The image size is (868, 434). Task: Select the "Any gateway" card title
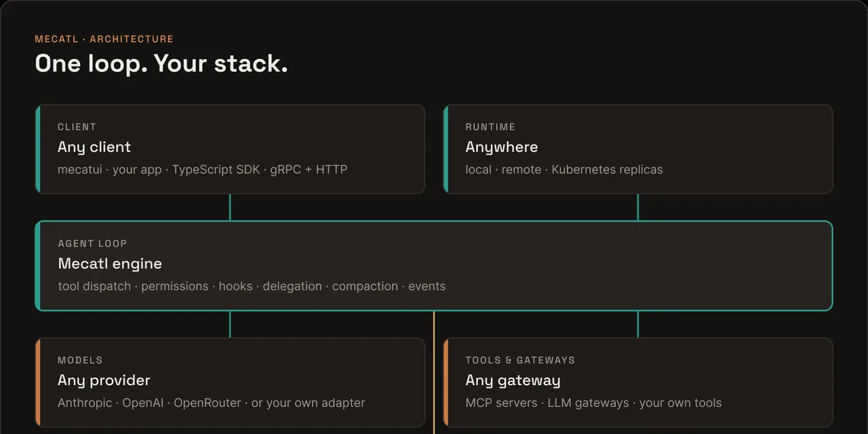click(x=513, y=380)
